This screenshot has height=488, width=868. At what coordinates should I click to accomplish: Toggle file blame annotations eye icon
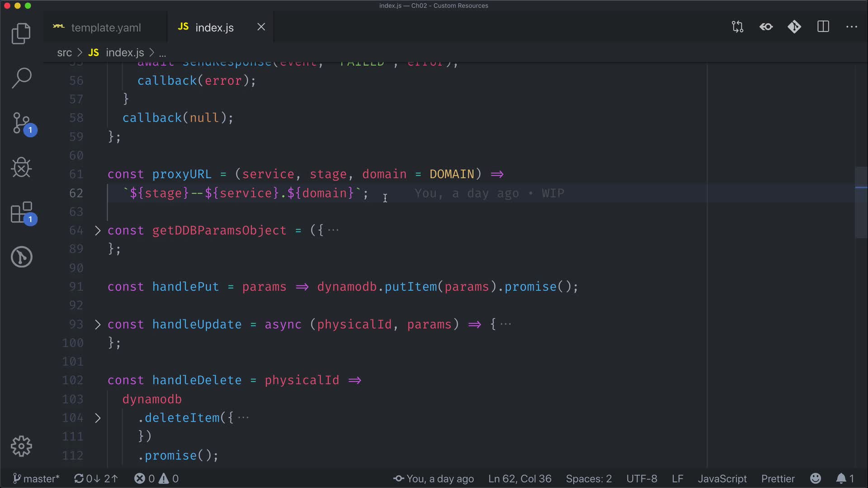(766, 27)
